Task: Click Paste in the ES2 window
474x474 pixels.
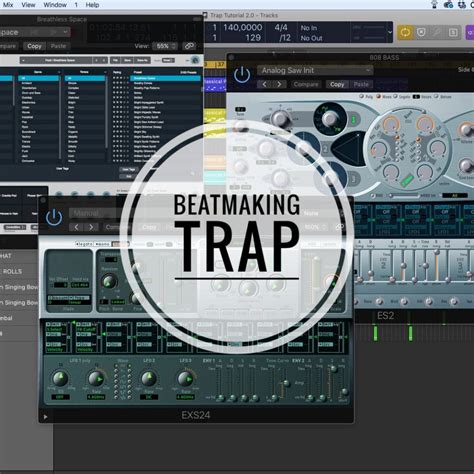Action: [361, 84]
